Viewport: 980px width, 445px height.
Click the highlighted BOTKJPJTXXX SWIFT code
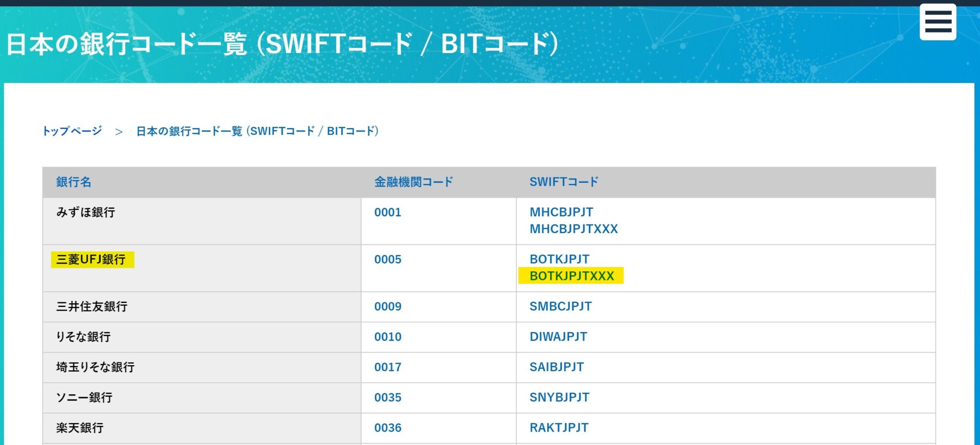click(569, 276)
